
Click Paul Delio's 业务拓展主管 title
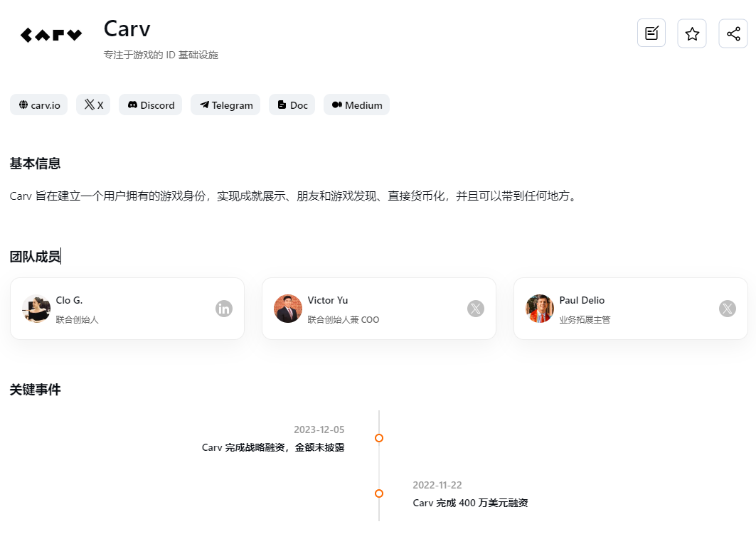585,320
